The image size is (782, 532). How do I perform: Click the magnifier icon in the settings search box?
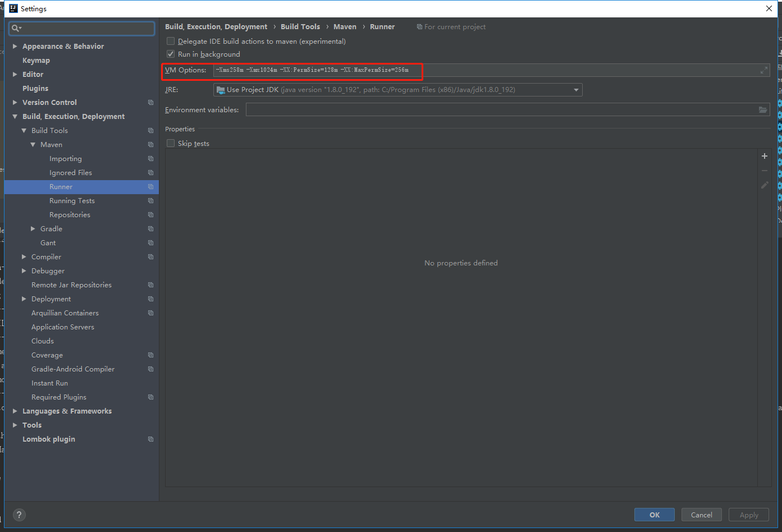[x=16, y=28]
